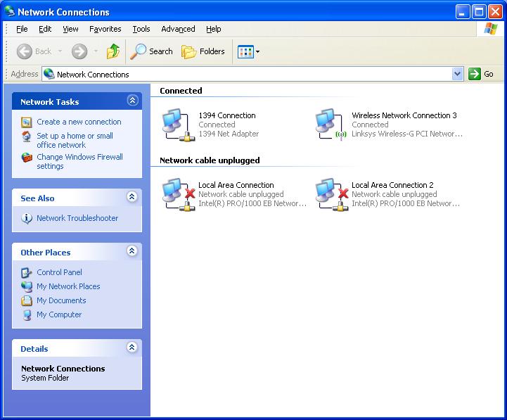Click the 1394 Net Adapter description text
Viewport: 507px width, 420px height.
(229, 134)
